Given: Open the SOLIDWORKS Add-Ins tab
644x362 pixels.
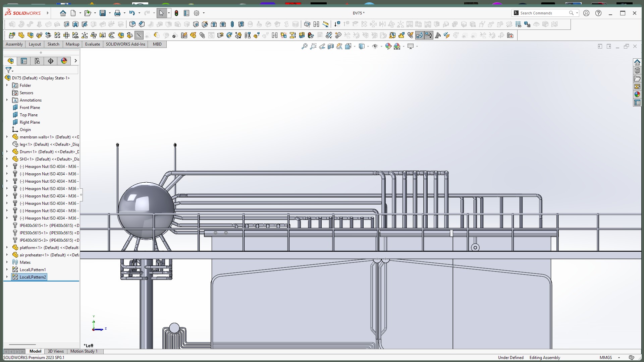Looking at the screenshot, I should pos(125,44).
